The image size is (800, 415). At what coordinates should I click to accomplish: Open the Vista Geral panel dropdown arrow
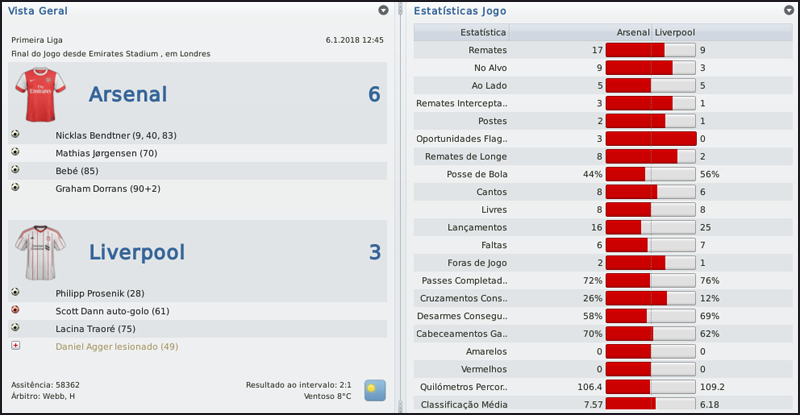coord(384,10)
